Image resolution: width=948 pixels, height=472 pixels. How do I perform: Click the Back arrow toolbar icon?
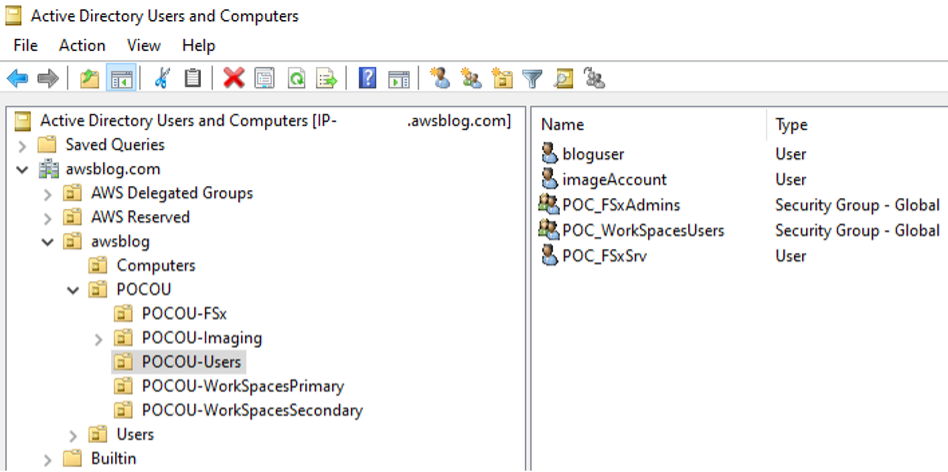pyautogui.click(x=18, y=79)
